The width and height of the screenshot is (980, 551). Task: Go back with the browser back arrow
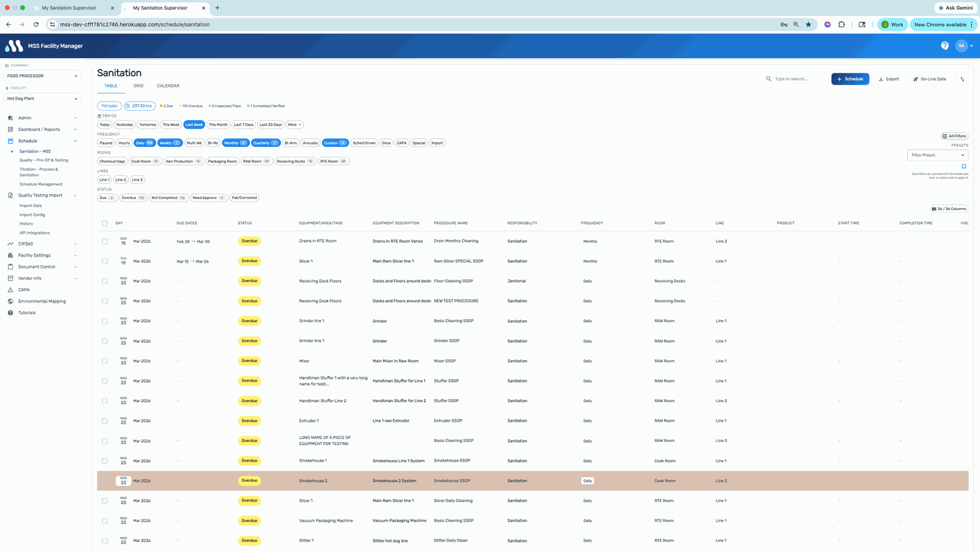[x=9, y=24]
